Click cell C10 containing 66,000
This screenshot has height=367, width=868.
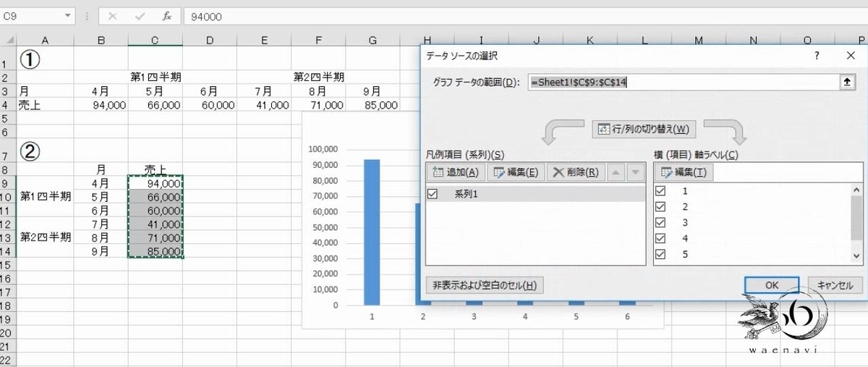point(156,197)
